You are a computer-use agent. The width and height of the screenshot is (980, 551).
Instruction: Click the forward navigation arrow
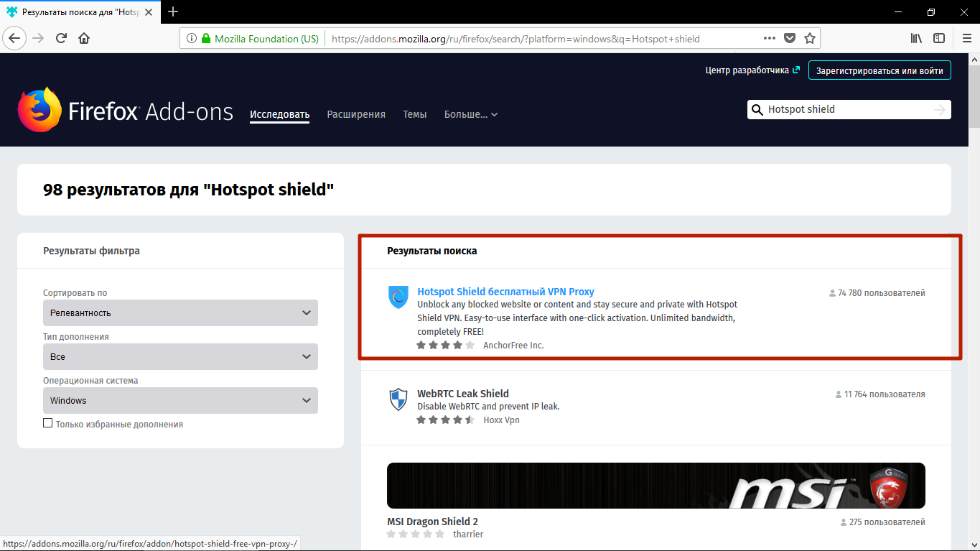tap(38, 38)
